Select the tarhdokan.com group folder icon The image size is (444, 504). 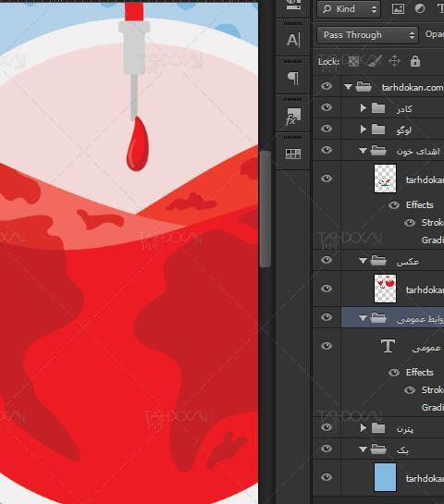coord(364,86)
